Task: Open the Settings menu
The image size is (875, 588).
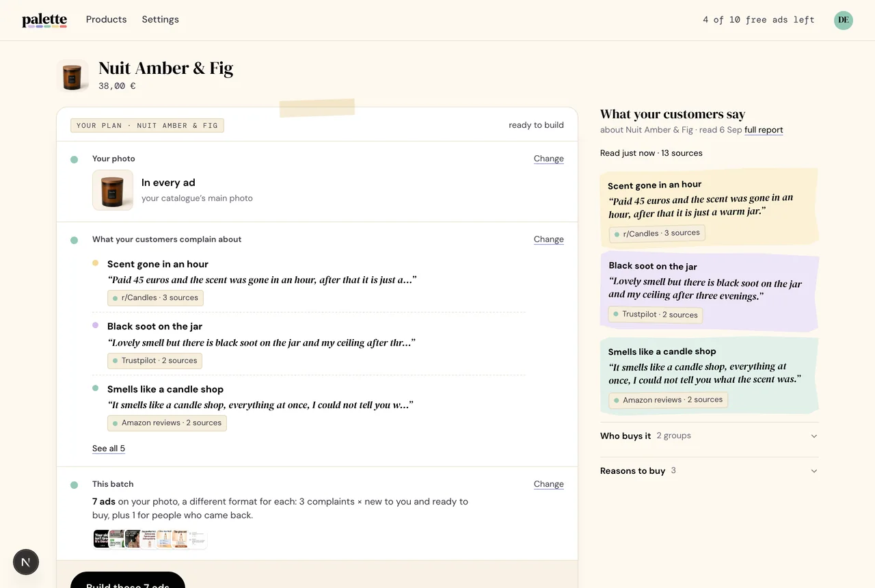Action: pos(161,19)
